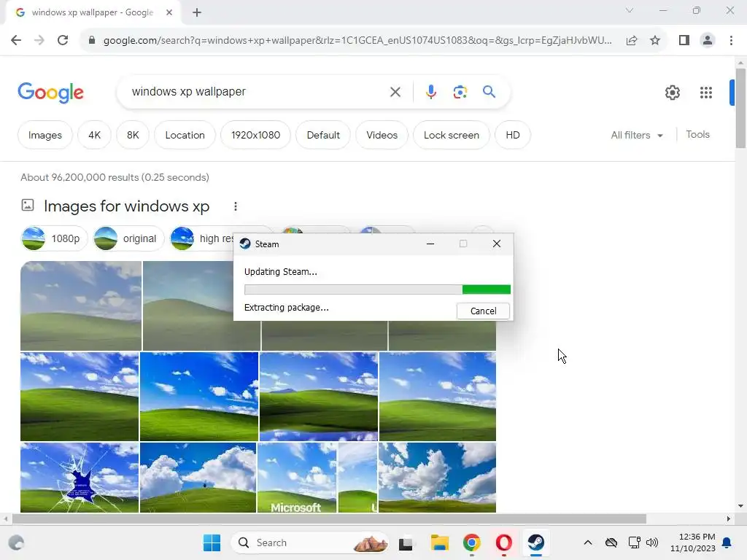Viewport: 747px width, 560px height.
Task: Click the vertical page scrollbar
Action: 740,109
